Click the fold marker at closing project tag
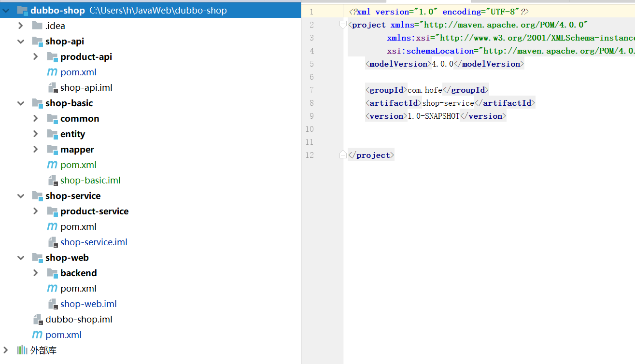 click(x=343, y=154)
